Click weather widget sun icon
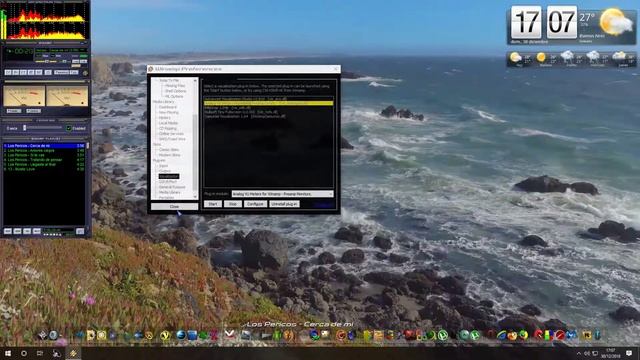The width and height of the screenshot is (640, 360). coord(616,22)
